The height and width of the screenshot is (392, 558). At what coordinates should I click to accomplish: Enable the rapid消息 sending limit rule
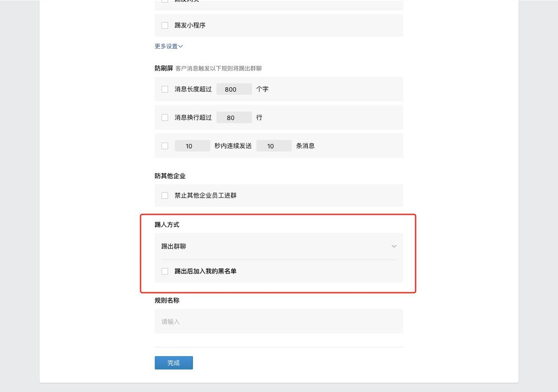pos(165,145)
